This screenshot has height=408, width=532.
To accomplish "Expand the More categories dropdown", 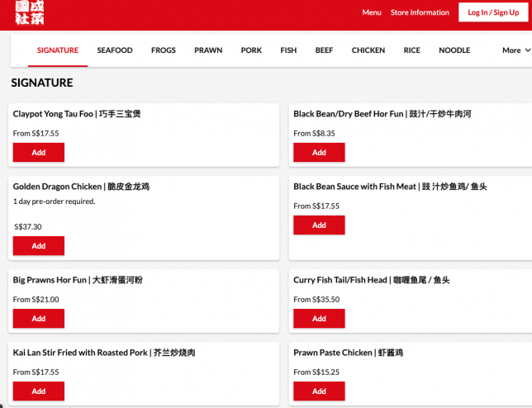I will pyautogui.click(x=515, y=50).
